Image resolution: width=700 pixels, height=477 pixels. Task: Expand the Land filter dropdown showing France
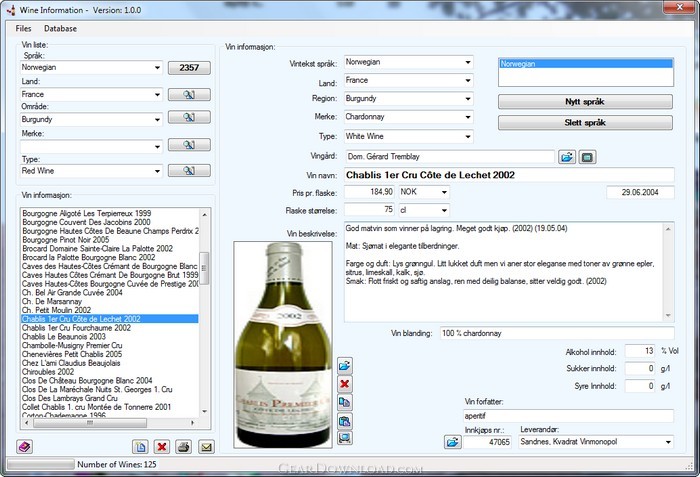point(157,95)
